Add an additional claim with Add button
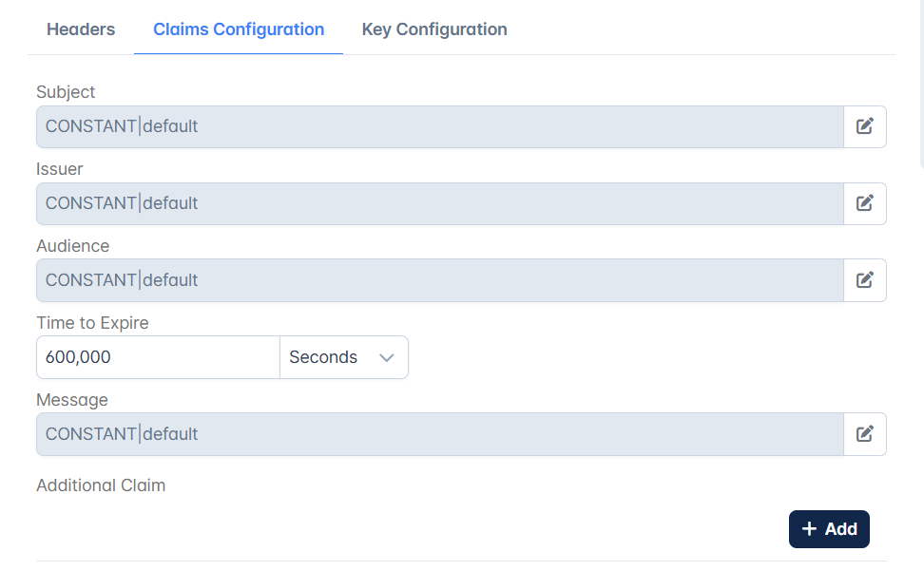924x571 pixels. [829, 529]
